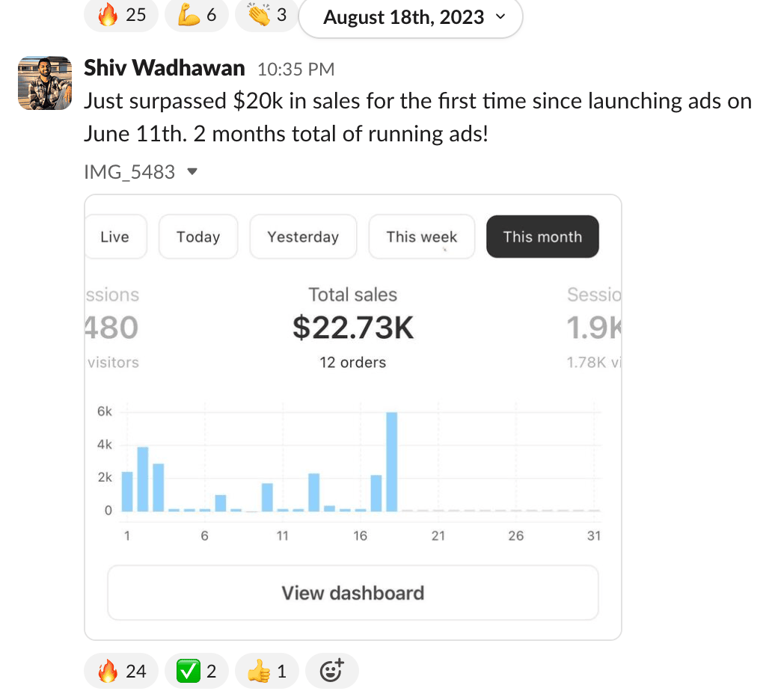Click the clapping hands reaction
The height and width of the screenshot is (700, 775).
267,14
